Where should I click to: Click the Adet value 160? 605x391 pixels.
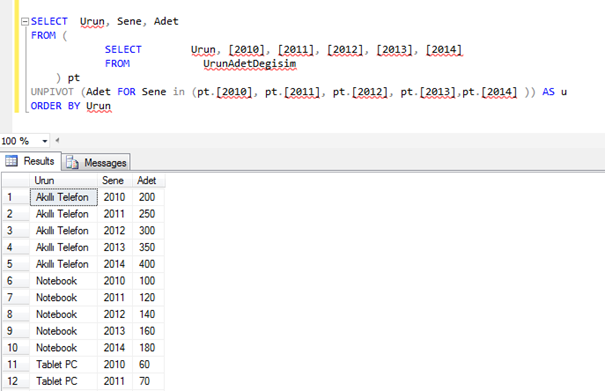(x=149, y=331)
